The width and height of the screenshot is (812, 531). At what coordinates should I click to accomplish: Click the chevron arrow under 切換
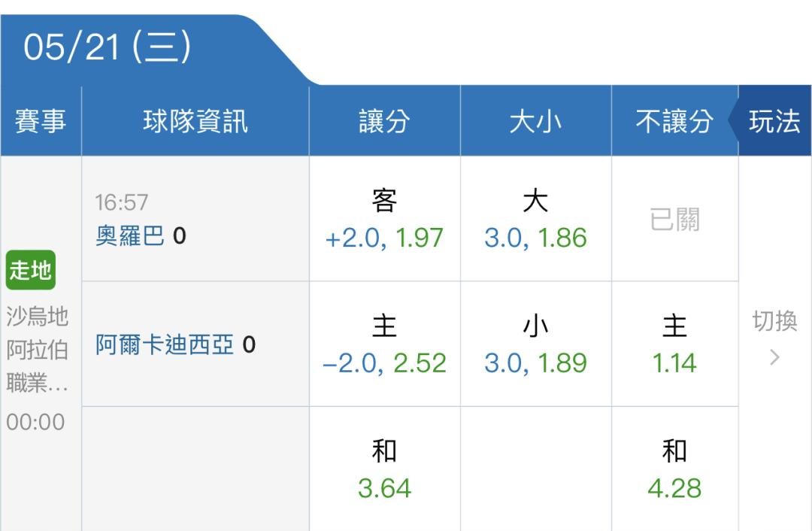pyautogui.click(x=774, y=357)
